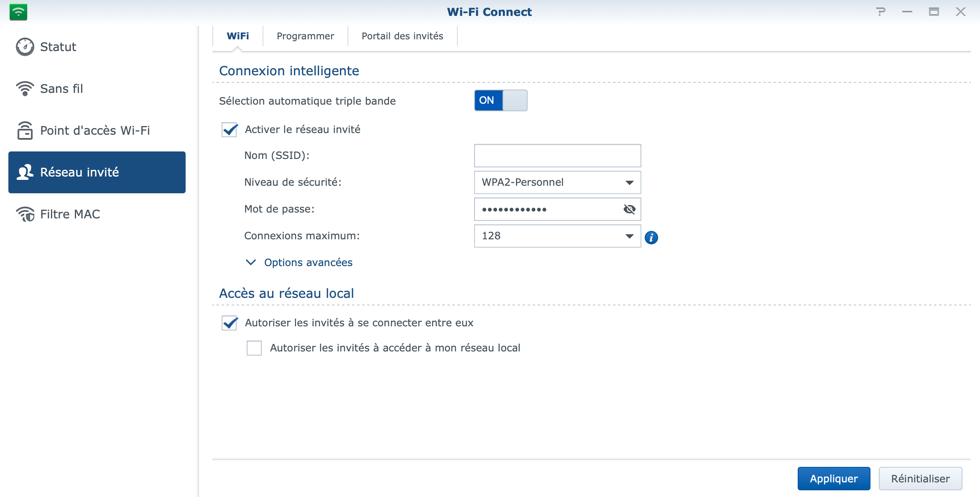
Task: Open the Sans fil section
Action: [97, 89]
